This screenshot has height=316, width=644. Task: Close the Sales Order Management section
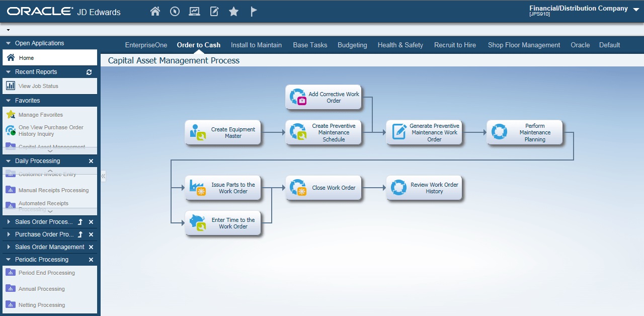[x=91, y=247]
